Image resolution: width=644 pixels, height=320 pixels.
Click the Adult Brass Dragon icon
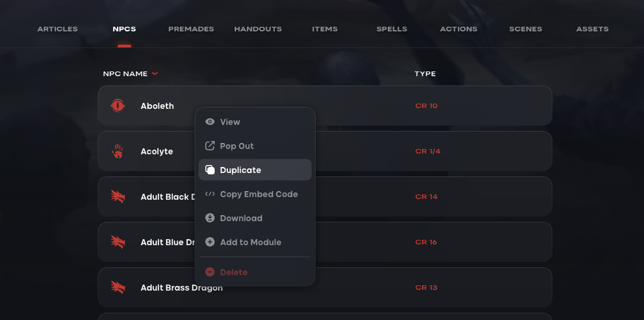(118, 287)
